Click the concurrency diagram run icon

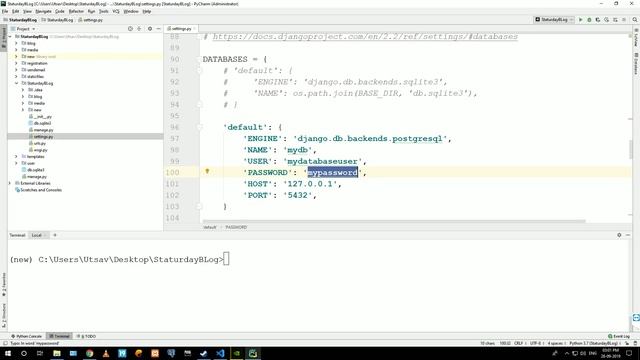pyautogui.click(x=615, y=20)
